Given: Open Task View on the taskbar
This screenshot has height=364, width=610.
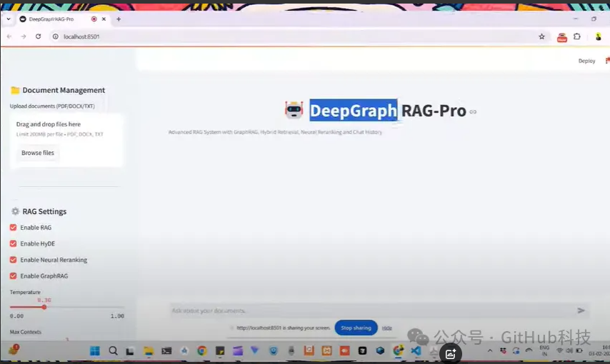Looking at the screenshot, I should click(x=130, y=351).
